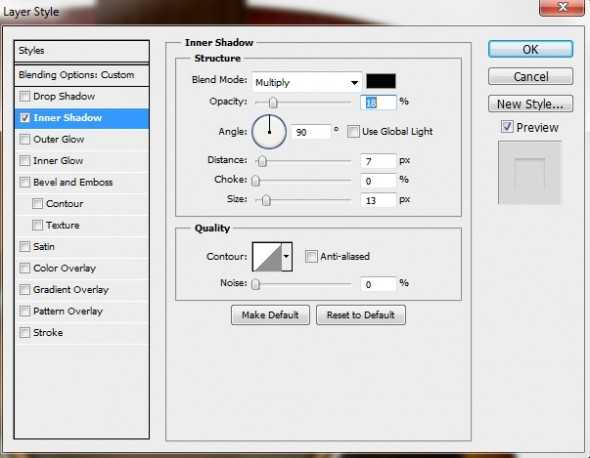
Task: Uncheck the Preview checkbox
Action: pyautogui.click(x=507, y=126)
